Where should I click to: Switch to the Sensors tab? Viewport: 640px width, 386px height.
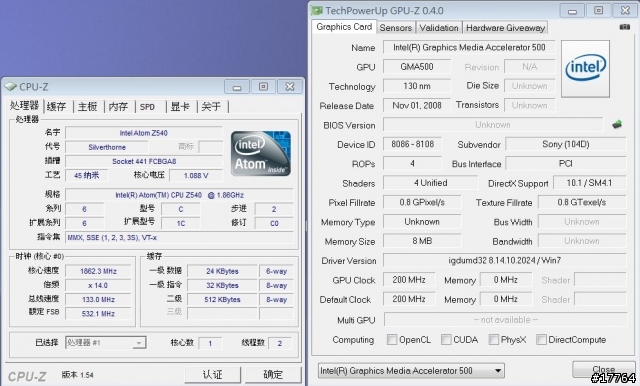tap(396, 28)
